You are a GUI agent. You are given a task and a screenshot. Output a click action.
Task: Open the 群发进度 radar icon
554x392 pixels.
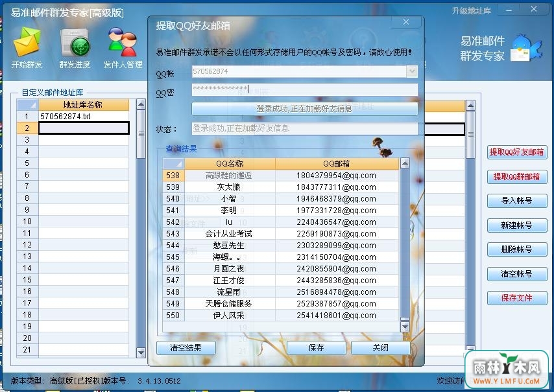(75, 43)
